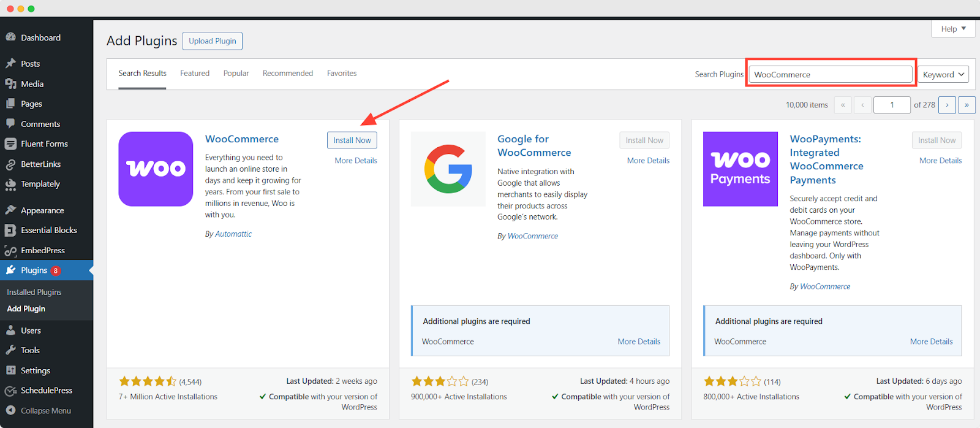Click Upload Plugin button
The width and height of the screenshot is (980, 428).
click(x=213, y=41)
